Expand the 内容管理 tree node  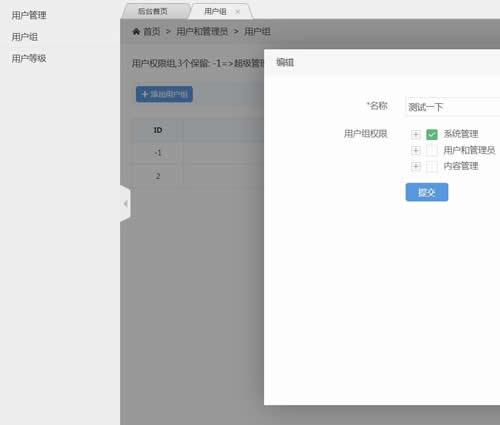(x=416, y=166)
